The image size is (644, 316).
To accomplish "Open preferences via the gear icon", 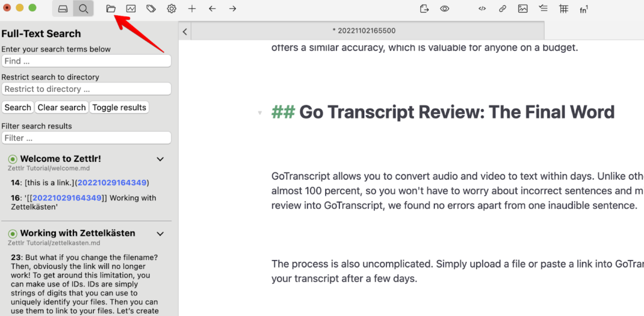I will 172,9.
